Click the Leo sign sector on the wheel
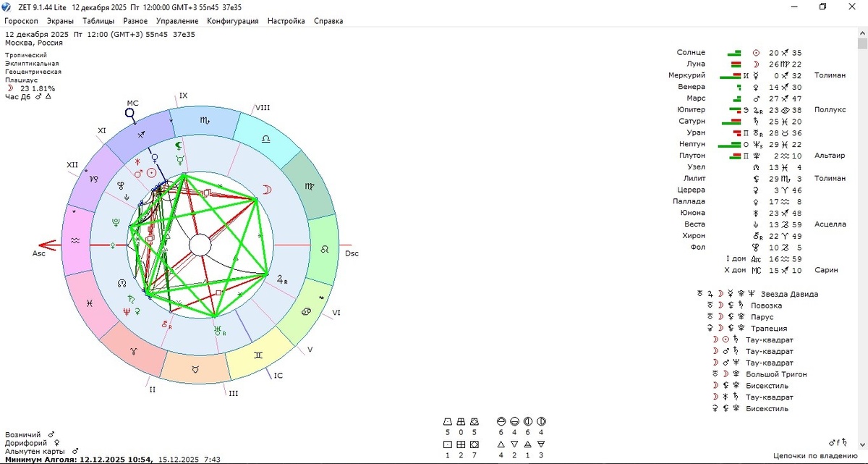This screenshot has width=868, height=464. (x=325, y=248)
